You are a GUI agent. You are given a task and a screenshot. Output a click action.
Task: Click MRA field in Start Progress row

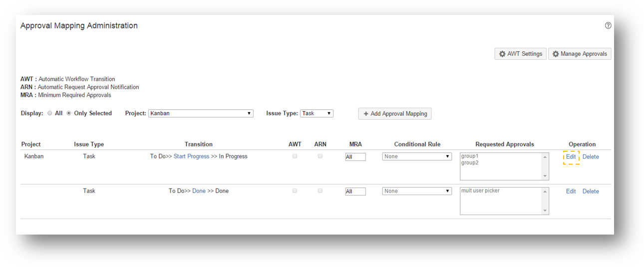coord(355,157)
